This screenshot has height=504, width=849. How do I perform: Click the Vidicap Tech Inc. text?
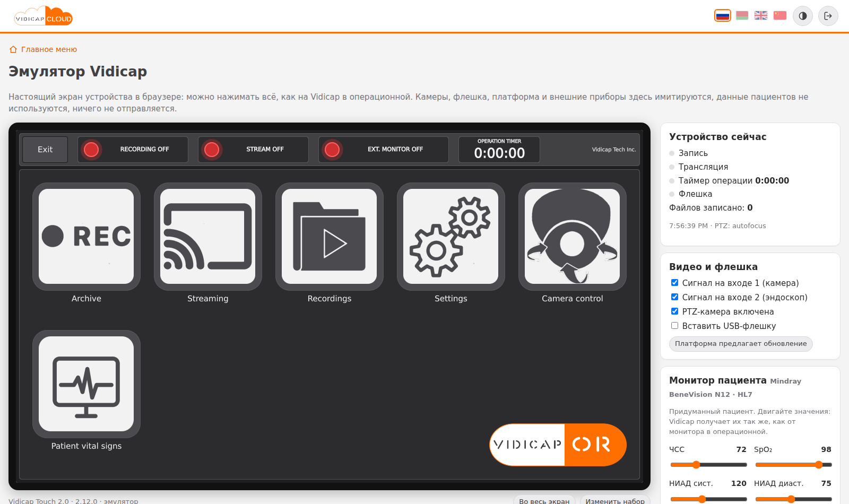point(614,150)
